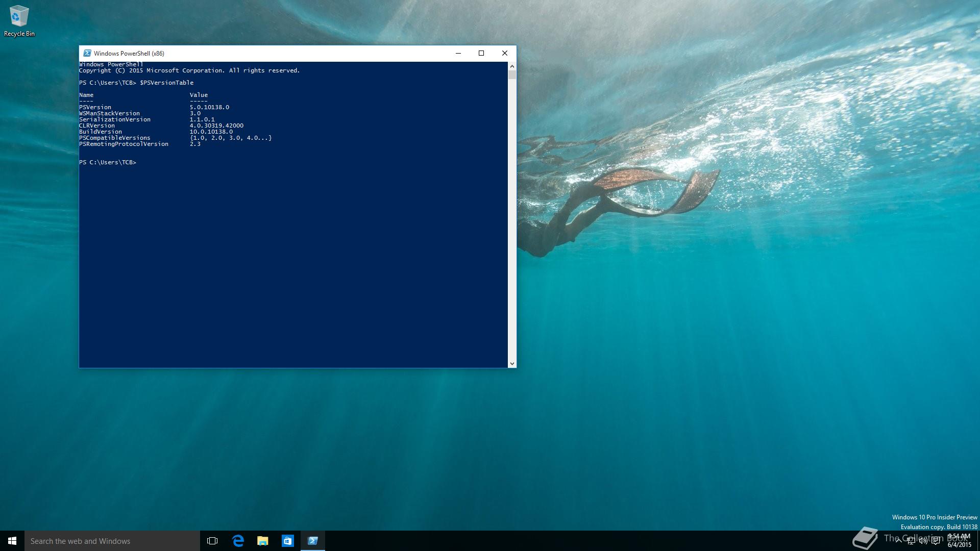Click the Value column header

199,95
